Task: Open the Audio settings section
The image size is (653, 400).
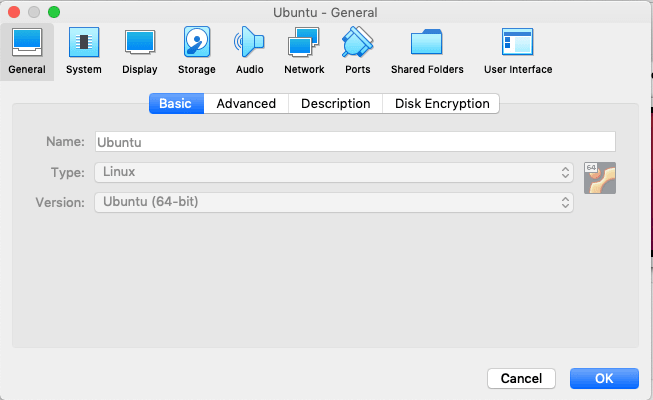Action: (x=249, y=51)
